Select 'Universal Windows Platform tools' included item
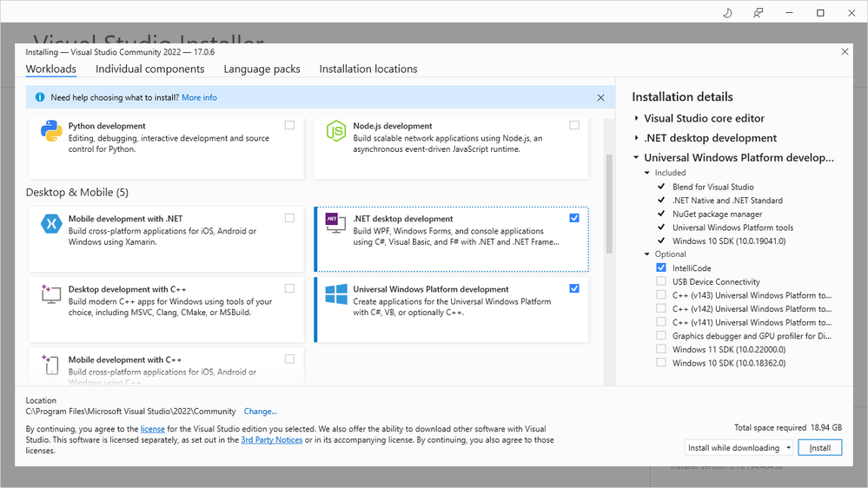 point(733,228)
